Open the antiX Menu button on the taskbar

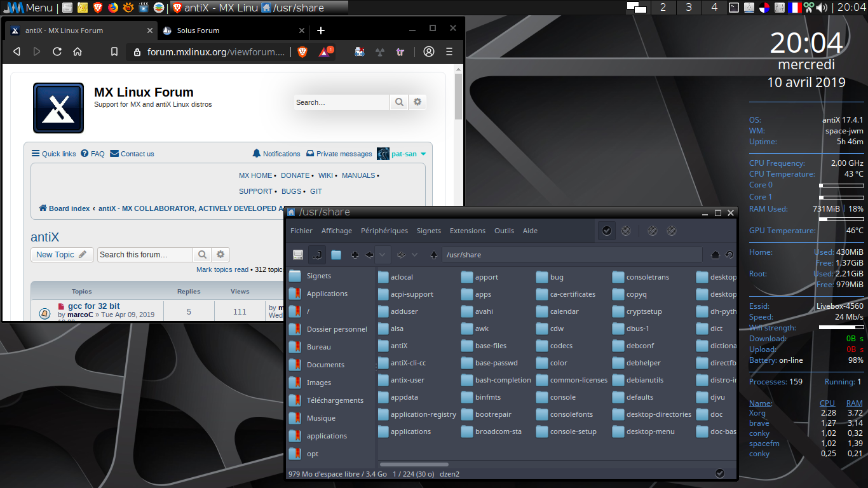(x=28, y=8)
